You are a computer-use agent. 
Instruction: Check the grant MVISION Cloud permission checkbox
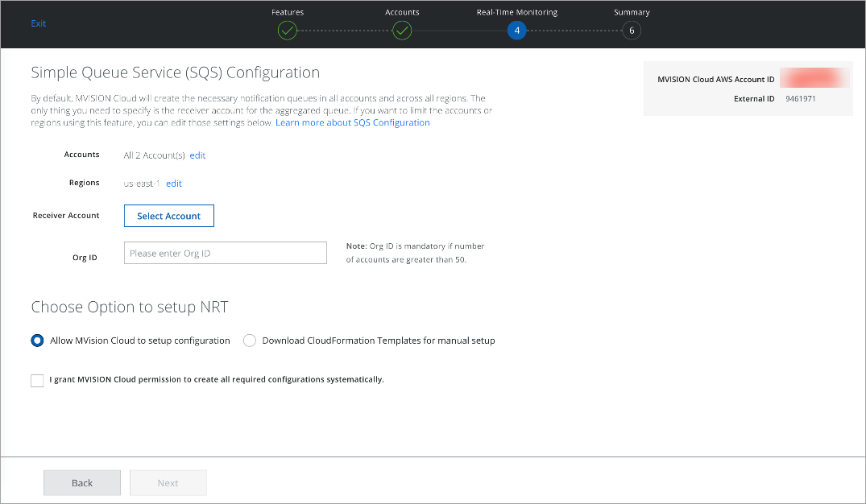click(x=37, y=380)
